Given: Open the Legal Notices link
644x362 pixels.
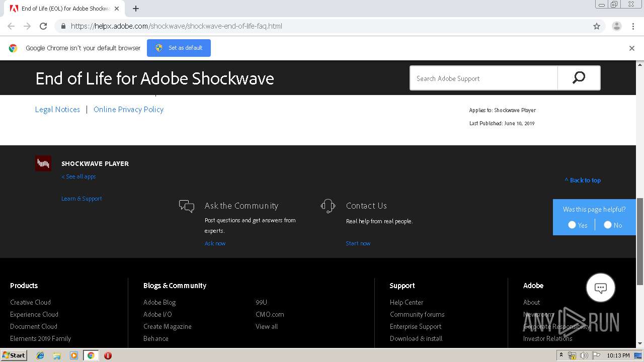Looking at the screenshot, I should tap(57, 109).
